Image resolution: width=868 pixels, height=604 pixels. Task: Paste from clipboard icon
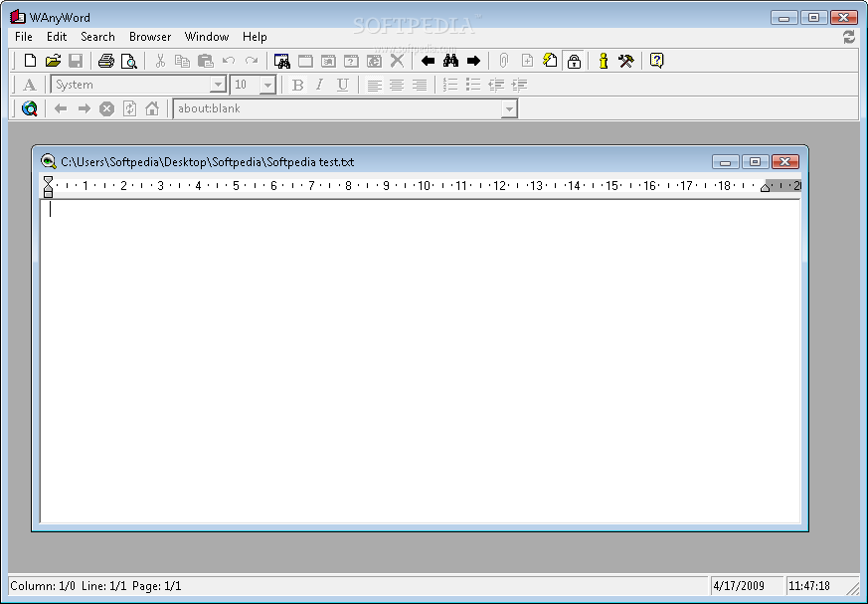pyautogui.click(x=206, y=61)
